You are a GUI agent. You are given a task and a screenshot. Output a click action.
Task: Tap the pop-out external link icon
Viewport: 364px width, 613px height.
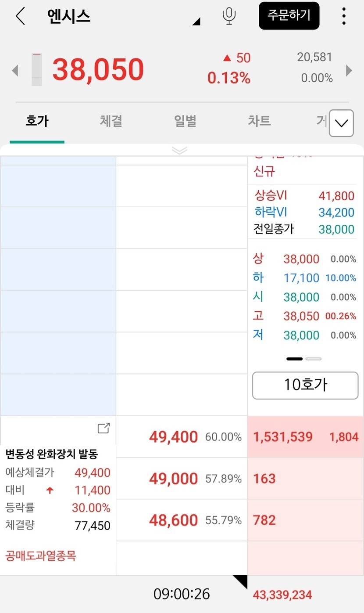103,428
